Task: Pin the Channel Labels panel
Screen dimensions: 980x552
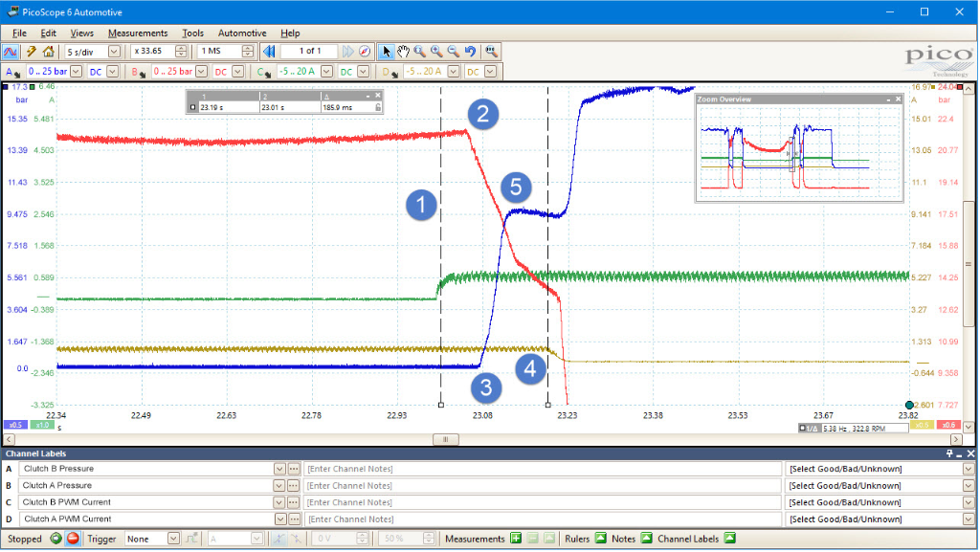Action: pyautogui.click(x=949, y=454)
